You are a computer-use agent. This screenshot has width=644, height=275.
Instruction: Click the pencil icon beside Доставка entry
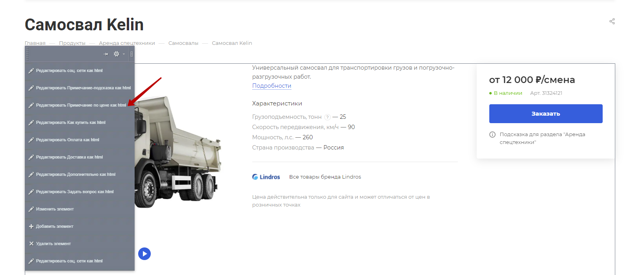click(31, 157)
